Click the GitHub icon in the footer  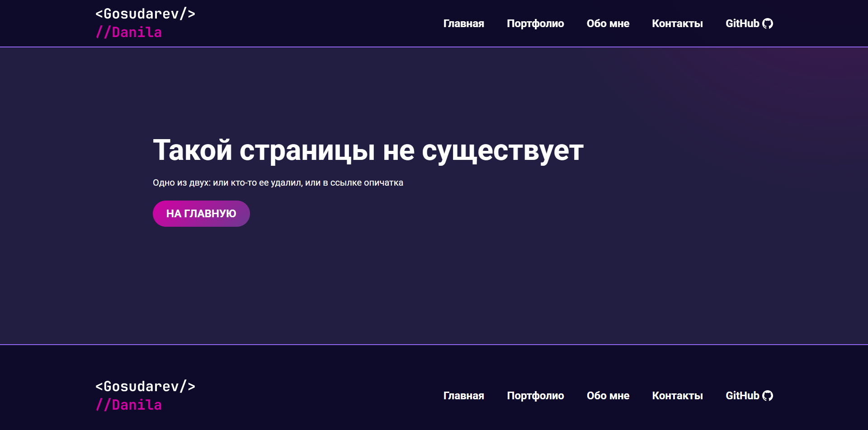(768, 395)
